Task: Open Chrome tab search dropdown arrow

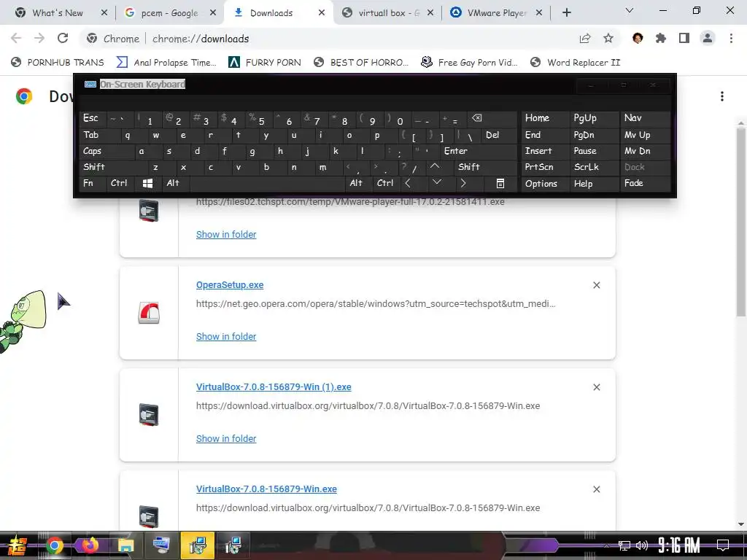Action: pos(630,10)
